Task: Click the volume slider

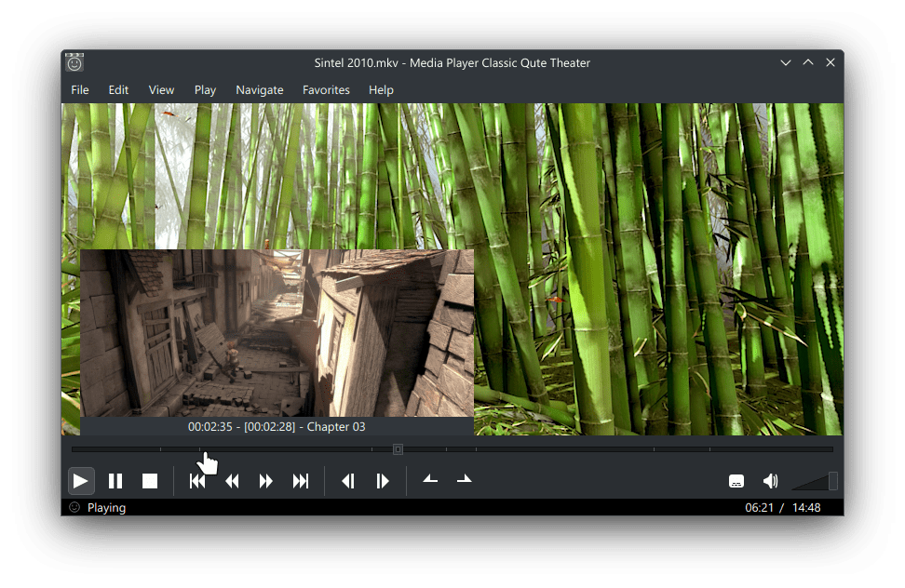Action: 815,481
